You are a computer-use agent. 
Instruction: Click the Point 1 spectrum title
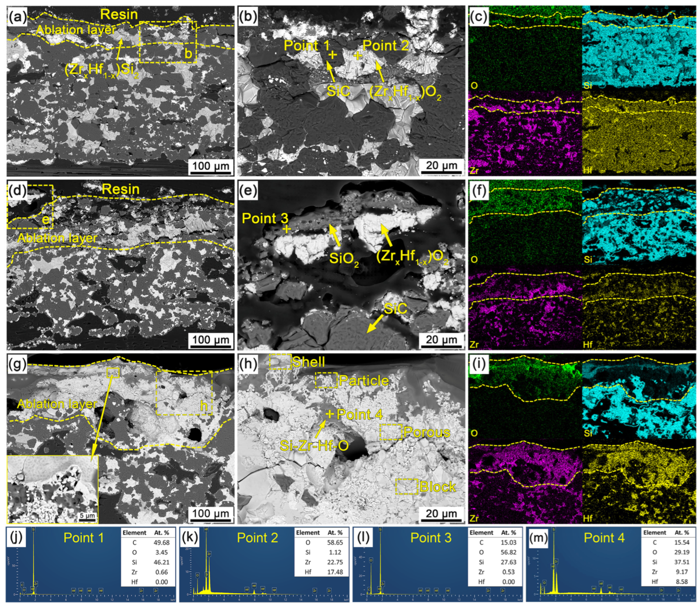tap(84, 538)
